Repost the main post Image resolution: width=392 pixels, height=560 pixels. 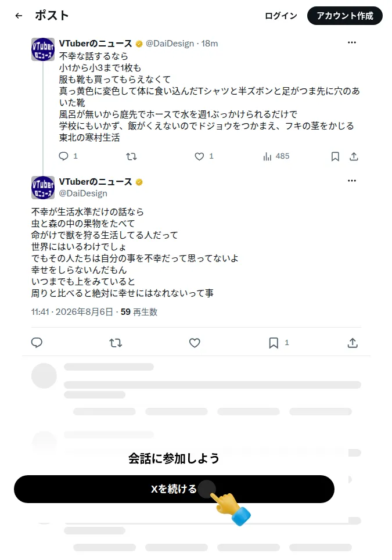coord(116,343)
